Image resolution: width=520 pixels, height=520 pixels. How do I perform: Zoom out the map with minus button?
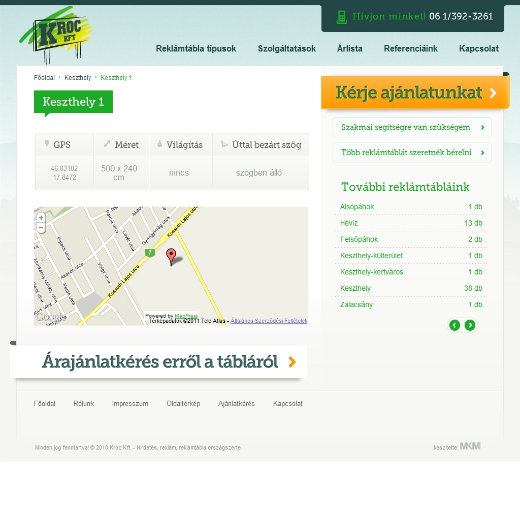[41, 228]
